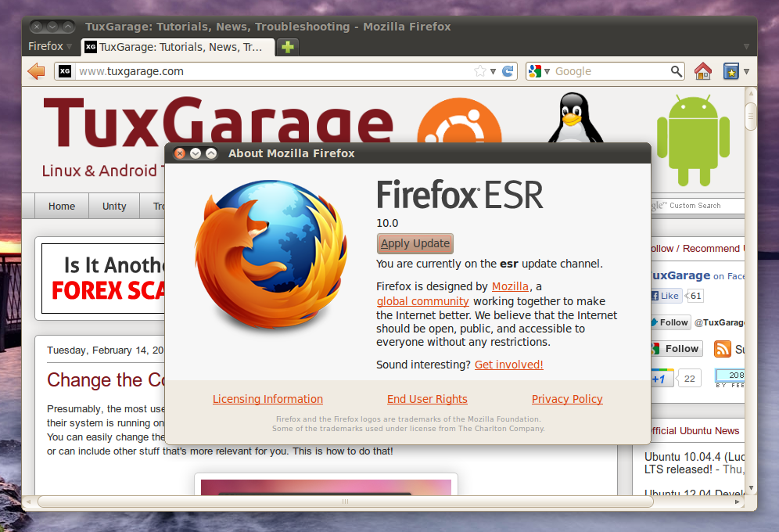779x532 pixels.
Task: Click the Android robot image
Action: 693,141
